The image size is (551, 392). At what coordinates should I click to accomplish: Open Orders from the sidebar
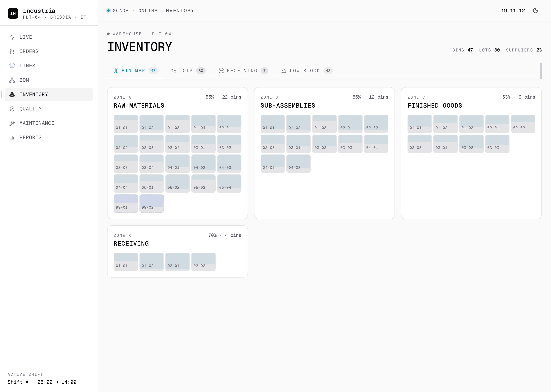[49, 51]
